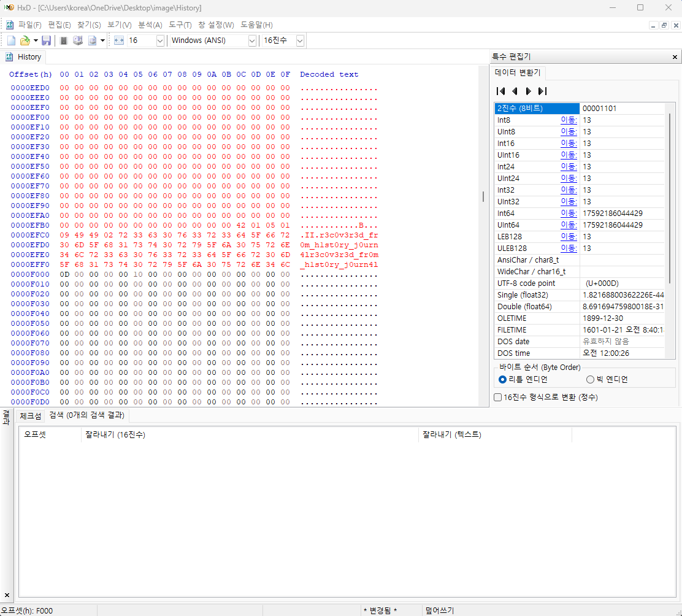The height and width of the screenshot is (616, 682).
Task: Enable 16진수 형식으로 변환 checkbox
Action: tap(498, 397)
